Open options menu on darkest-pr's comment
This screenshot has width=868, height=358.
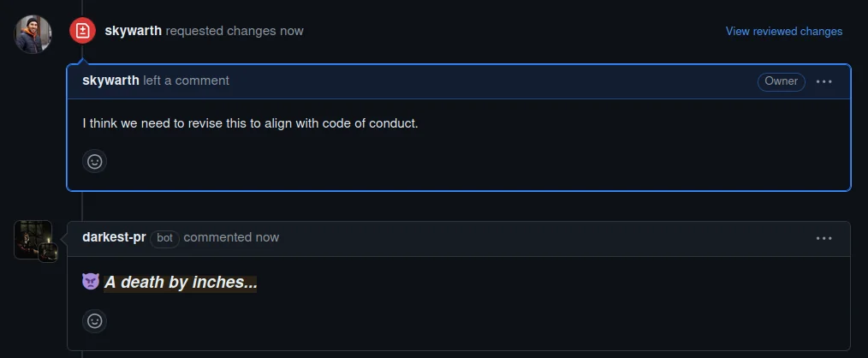[x=823, y=238]
